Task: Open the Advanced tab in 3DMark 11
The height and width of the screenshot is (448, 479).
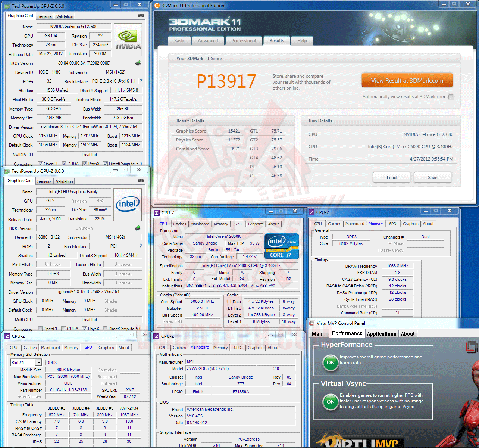Action: [x=208, y=41]
